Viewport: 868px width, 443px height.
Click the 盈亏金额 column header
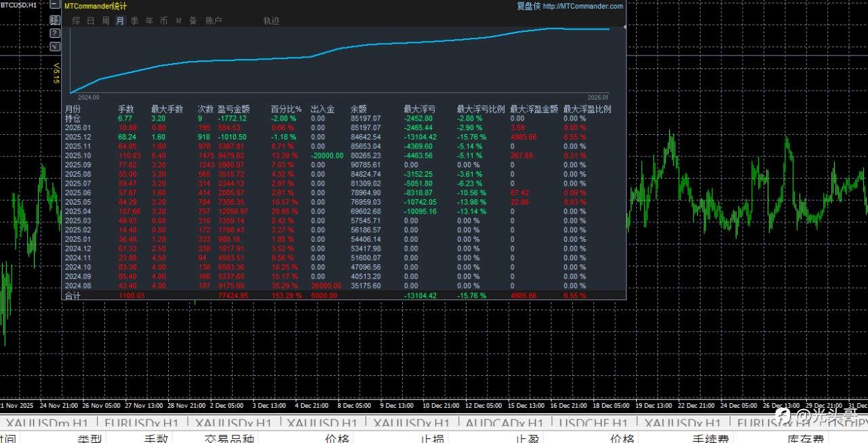[233, 109]
